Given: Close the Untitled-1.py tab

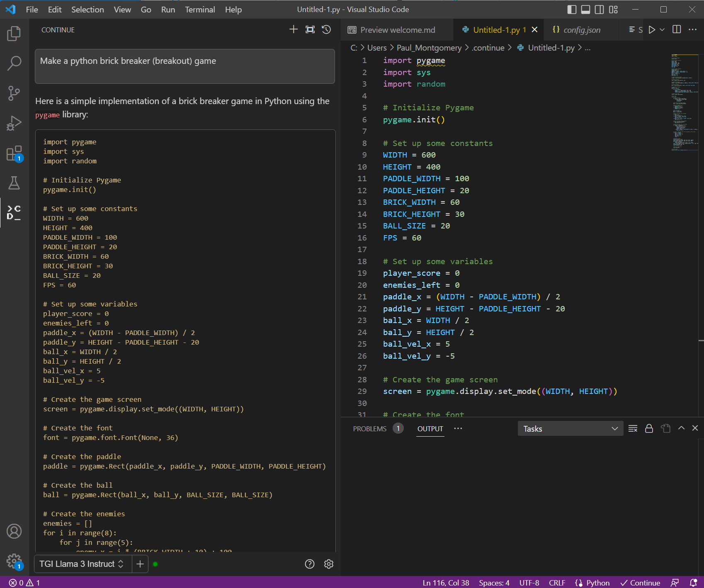Looking at the screenshot, I should pyautogui.click(x=534, y=29).
